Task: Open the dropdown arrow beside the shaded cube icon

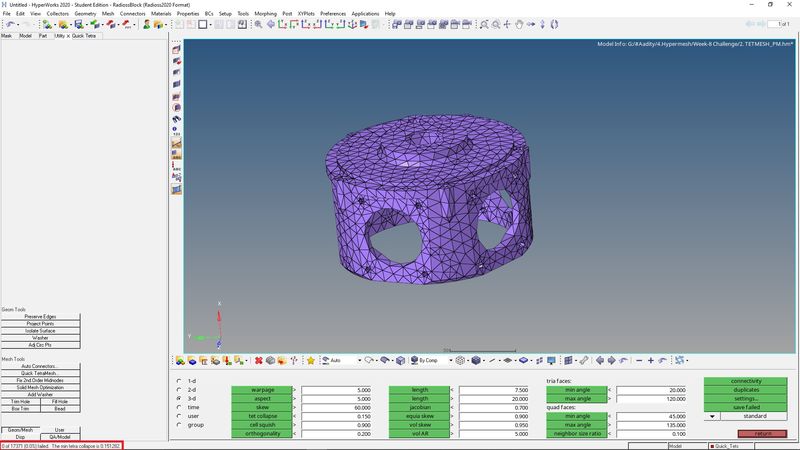Action: pyautogui.click(x=484, y=361)
